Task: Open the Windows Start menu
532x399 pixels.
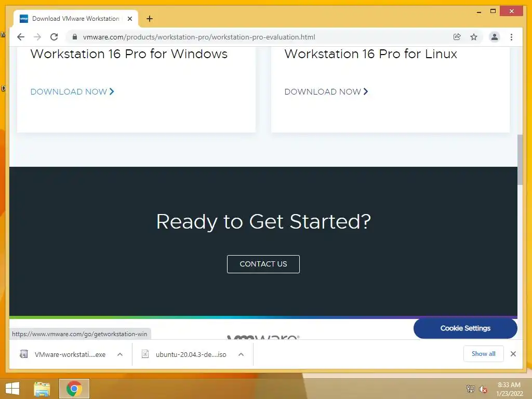Action: (12, 389)
